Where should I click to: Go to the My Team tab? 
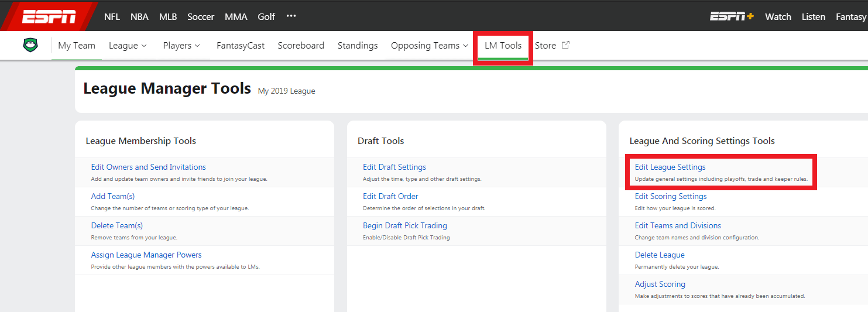[x=77, y=45]
